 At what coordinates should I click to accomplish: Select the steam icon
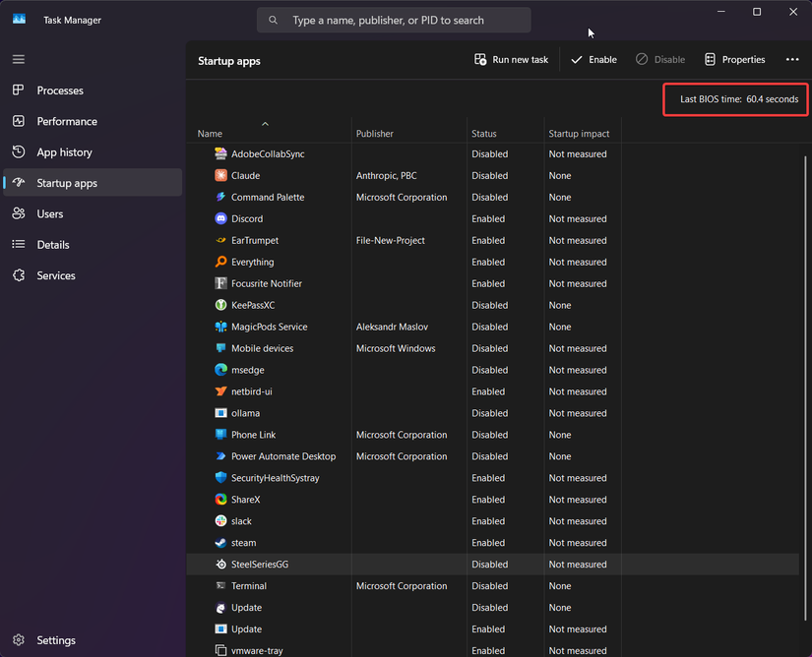coord(221,543)
